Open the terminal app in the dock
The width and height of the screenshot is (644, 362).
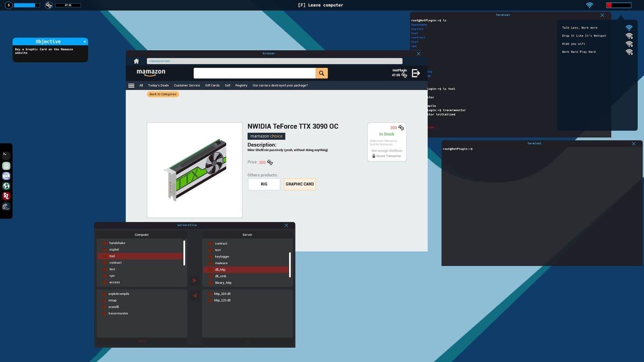[x=6, y=155]
